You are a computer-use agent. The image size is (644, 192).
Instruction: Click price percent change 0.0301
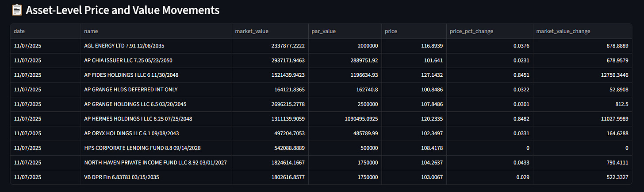click(489, 104)
